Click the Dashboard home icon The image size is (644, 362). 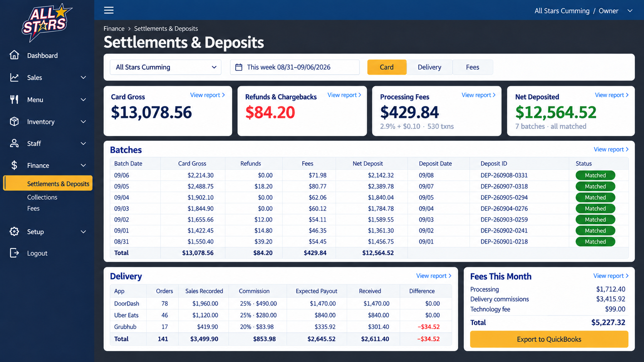pos(14,55)
